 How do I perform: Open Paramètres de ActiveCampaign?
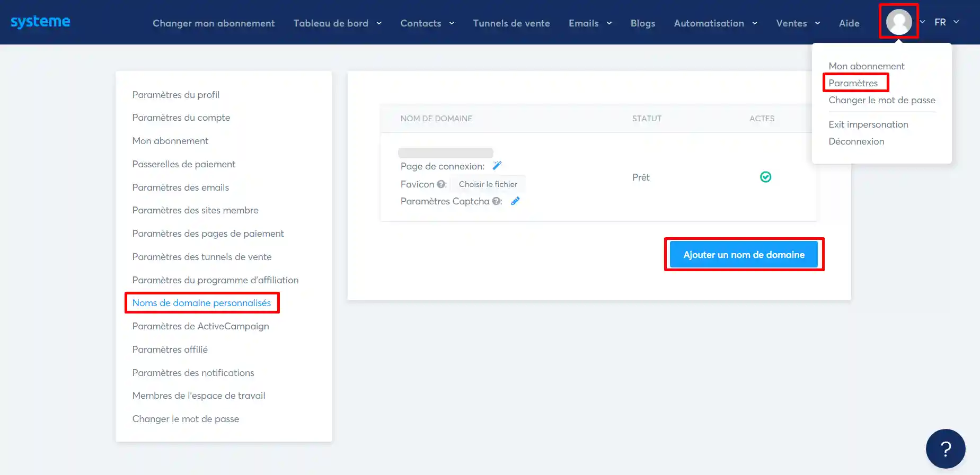click(x=201, y=326)
